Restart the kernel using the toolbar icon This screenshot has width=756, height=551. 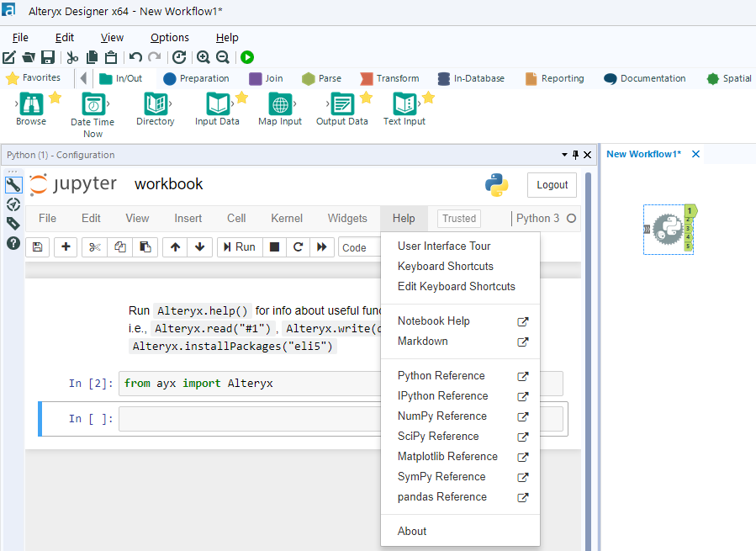point(298,246)
